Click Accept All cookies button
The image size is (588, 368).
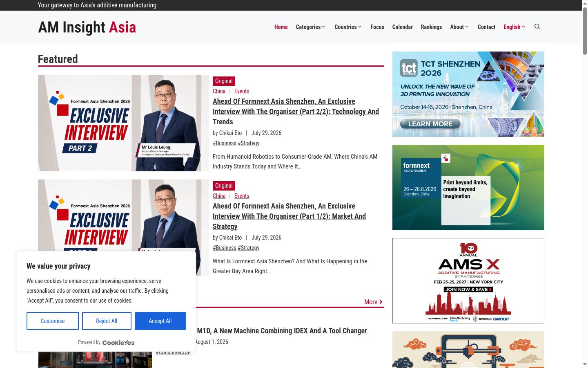[160, 321]
